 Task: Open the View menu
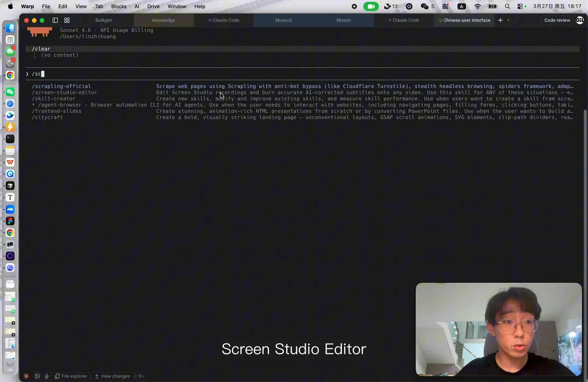tap(81, 6)
